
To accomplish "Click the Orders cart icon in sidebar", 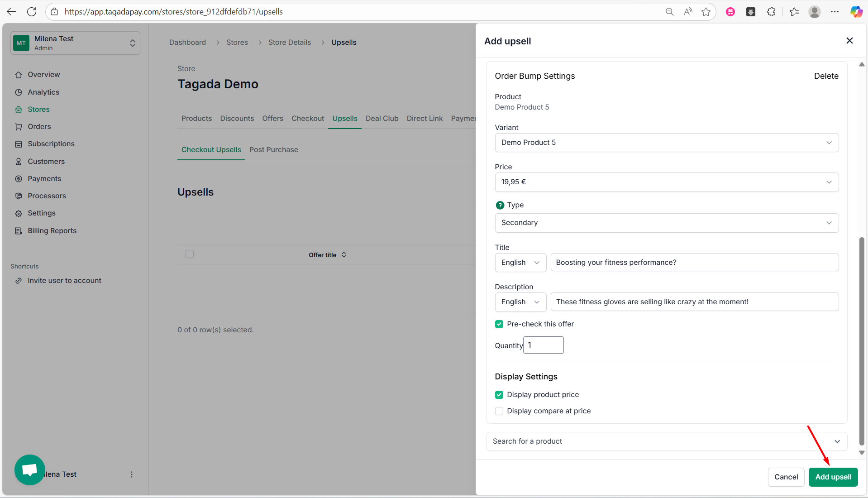I will tap(19, 127).
